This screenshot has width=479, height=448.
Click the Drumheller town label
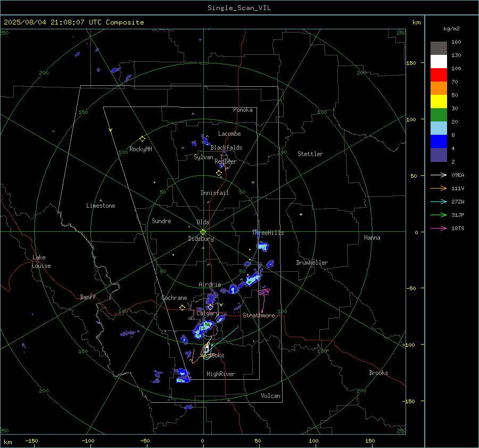[x=312, y=263]
